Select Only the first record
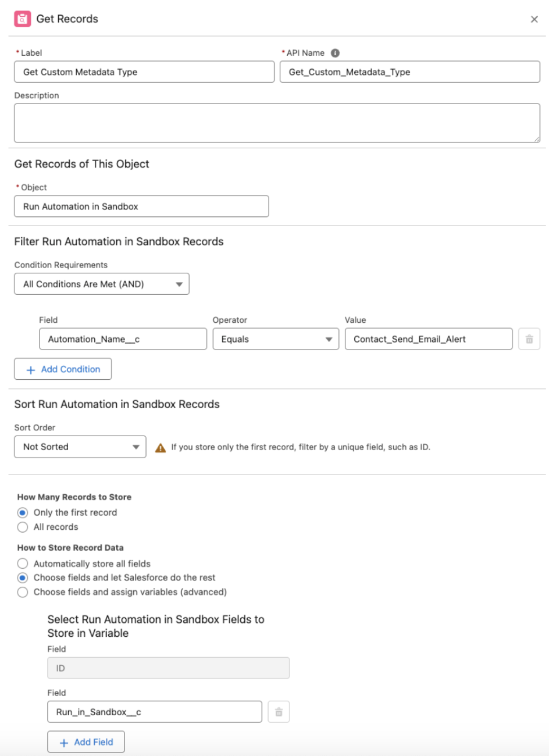The image size is (549, 756). coord(23,512)
